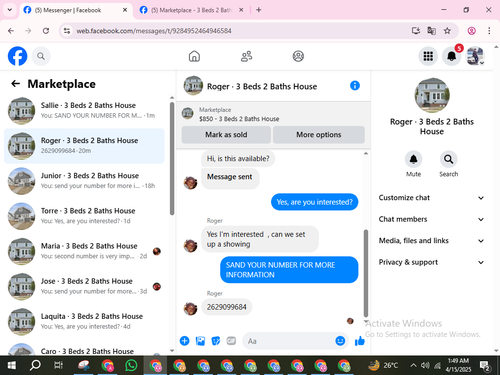The height and width of the screenshot is (375, 500).
Task: Open Sallie's 3 Beds 2 Baths conversation
Action: coord(84,111)
